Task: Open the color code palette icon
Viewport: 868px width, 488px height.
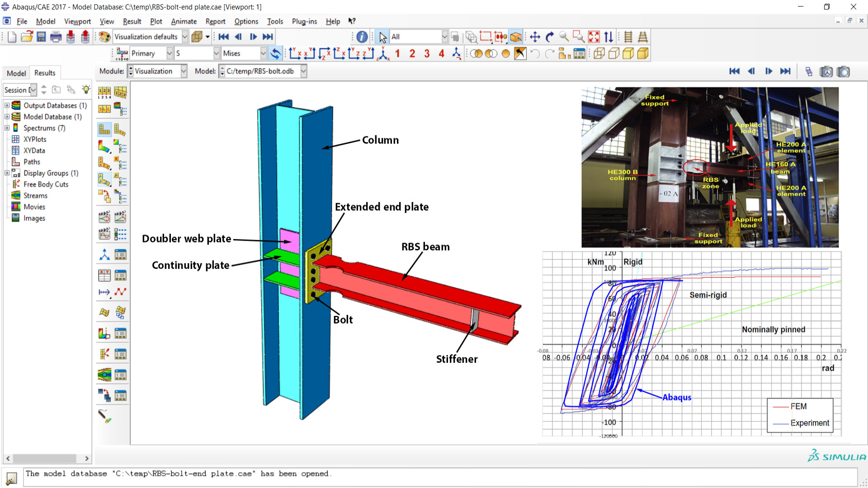Action: 104,37
